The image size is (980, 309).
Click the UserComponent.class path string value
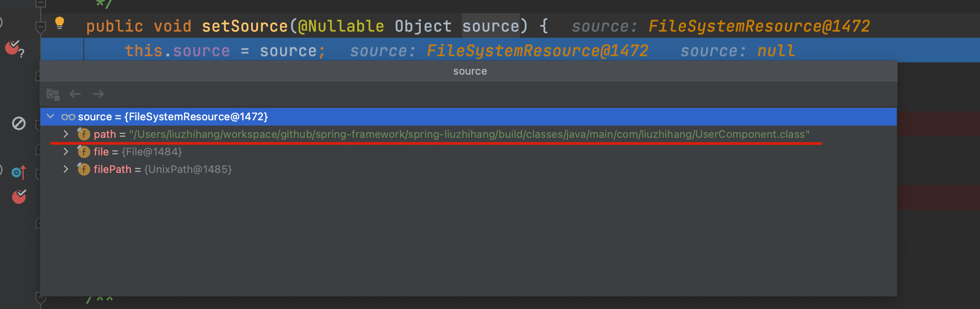point(469,134)
